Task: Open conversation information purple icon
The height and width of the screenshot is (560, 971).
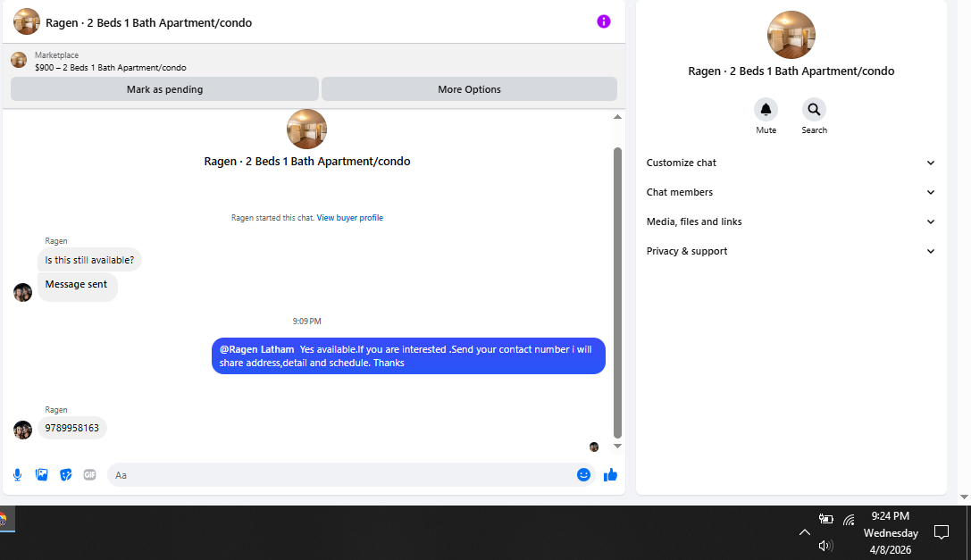Action: click(x=604, y=21)
